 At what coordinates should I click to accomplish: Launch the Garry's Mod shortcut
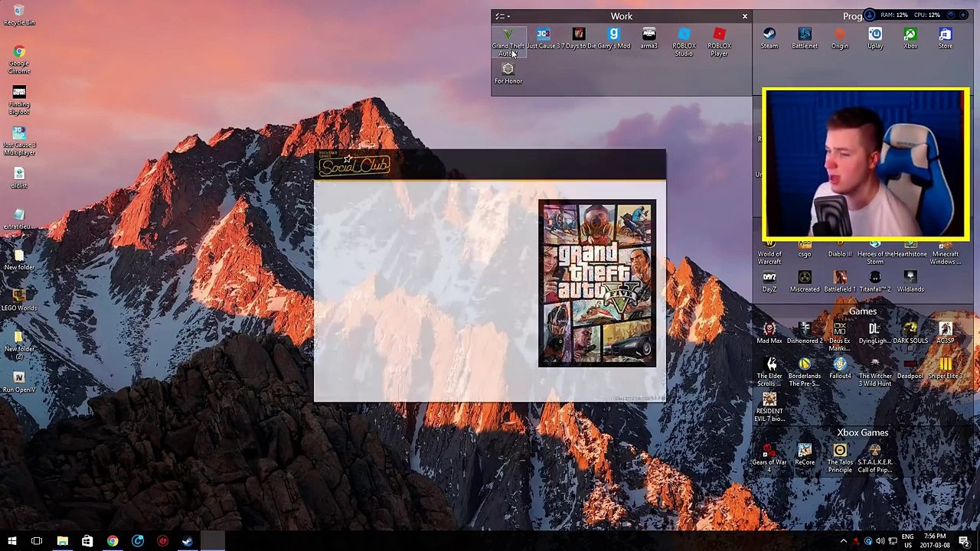(613, 38)
